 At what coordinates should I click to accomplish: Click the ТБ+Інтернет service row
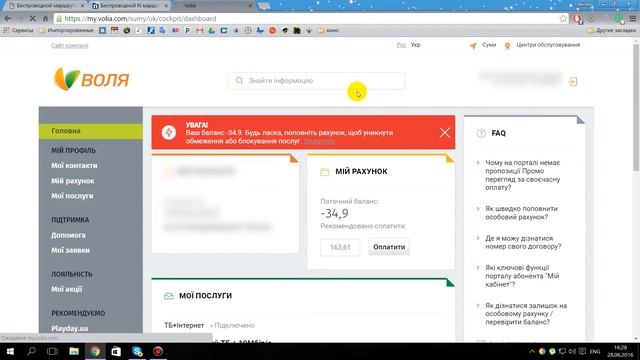click(209, 325)
